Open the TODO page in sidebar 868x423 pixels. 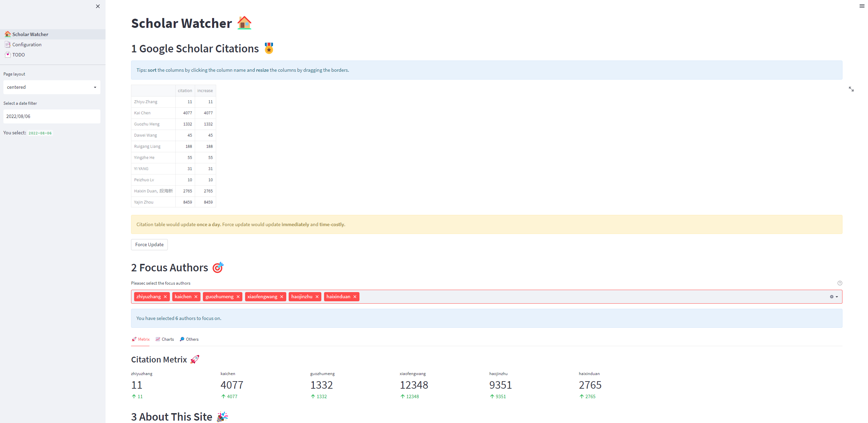pos(18,55)
